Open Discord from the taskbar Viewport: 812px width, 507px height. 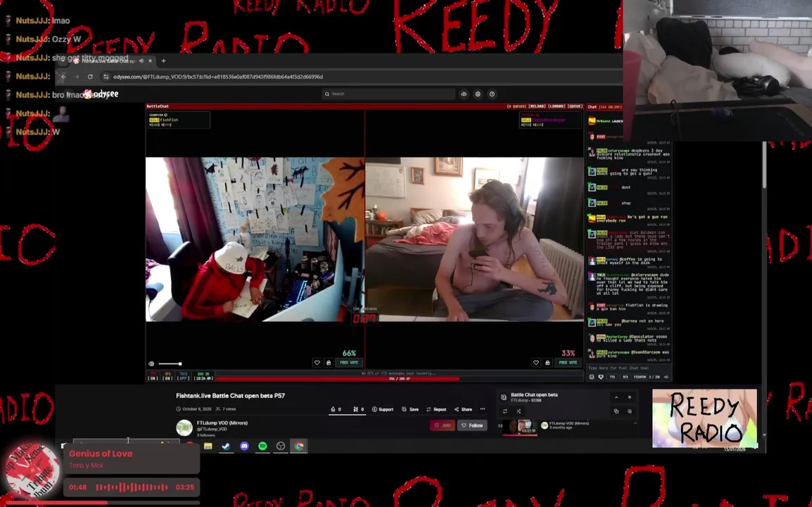tap(244, 446)
